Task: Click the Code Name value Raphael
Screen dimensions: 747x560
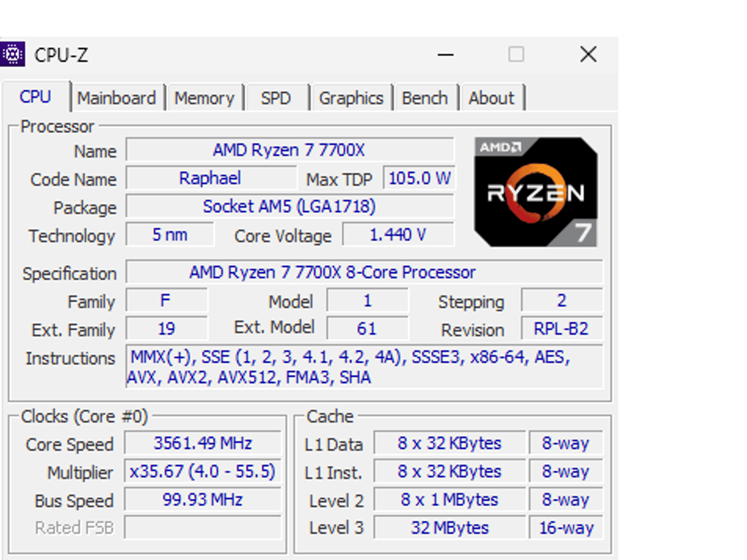Action: pos(211,178)
